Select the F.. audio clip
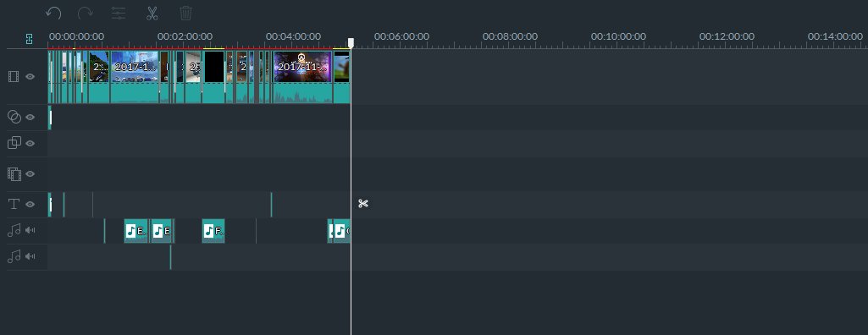This screenshot has width=868, height=335. pos(213,230)
